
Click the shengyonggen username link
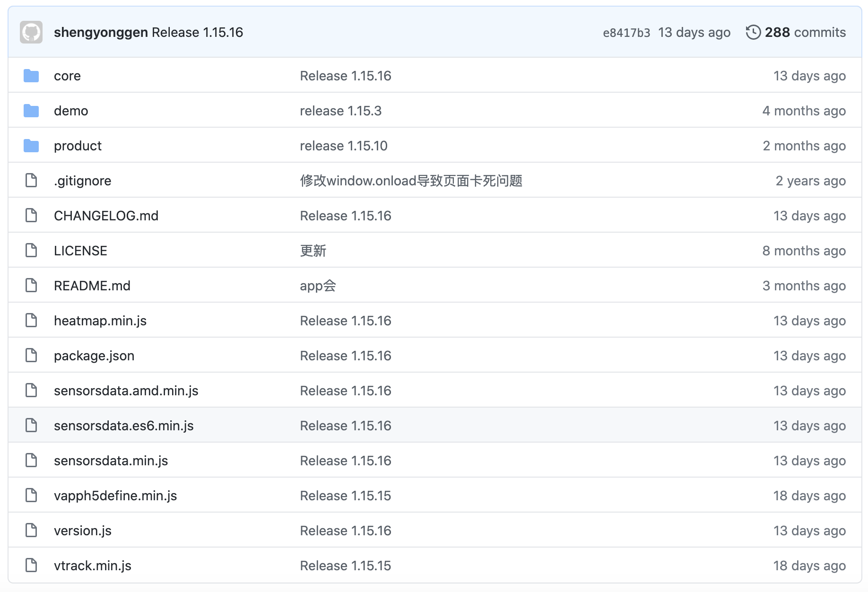pos(101,32)
